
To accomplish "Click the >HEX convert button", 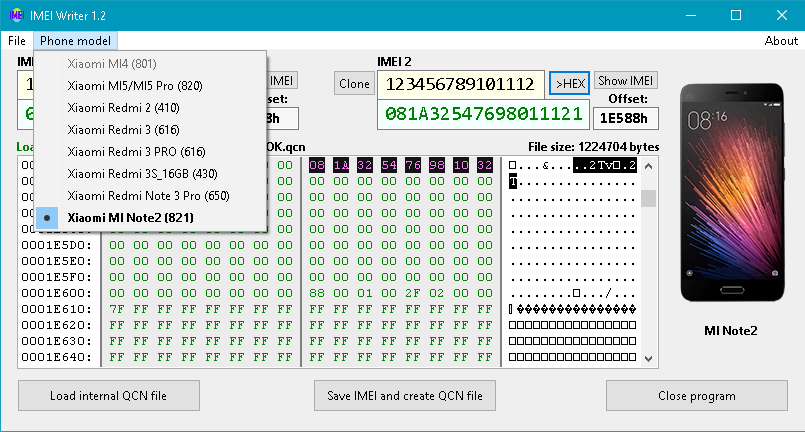I will click(x=569, y=84).
